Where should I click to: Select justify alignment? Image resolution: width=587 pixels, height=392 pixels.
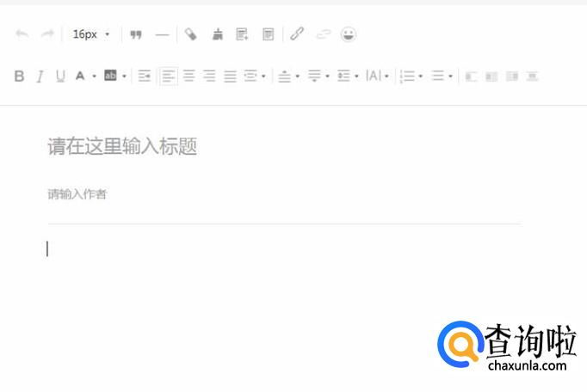coord(230,77)
